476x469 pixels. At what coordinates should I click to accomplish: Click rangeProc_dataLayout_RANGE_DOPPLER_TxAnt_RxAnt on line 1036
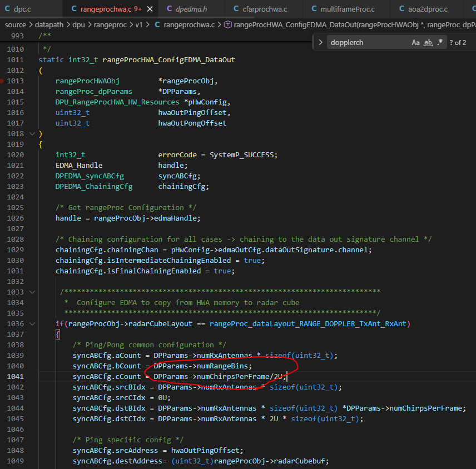click(x=308, y=324)
